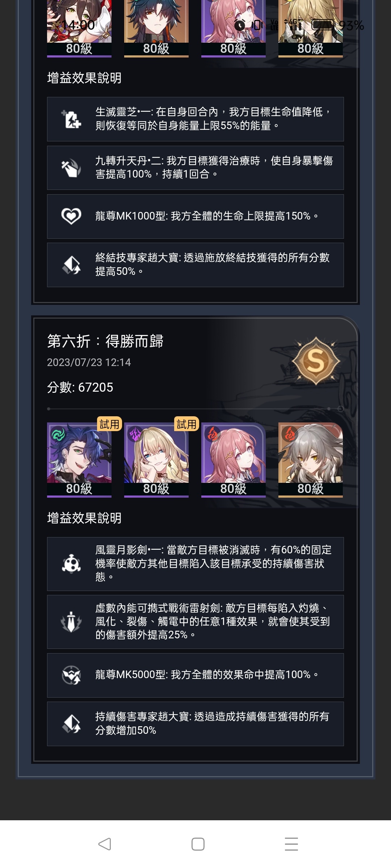Tap the 龍尊MK1000型 buff description row
391x868 pixels.
click(195, 216)
